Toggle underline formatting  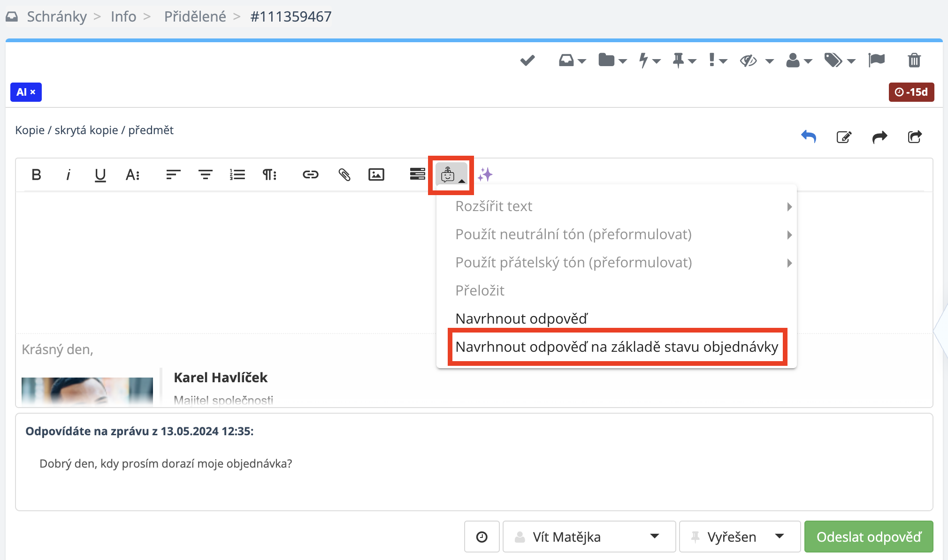(x=100, y=175)
